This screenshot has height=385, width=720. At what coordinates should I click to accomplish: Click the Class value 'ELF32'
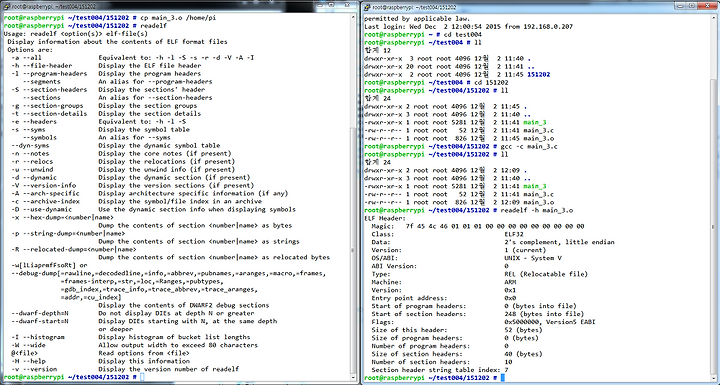coord(513,234)
